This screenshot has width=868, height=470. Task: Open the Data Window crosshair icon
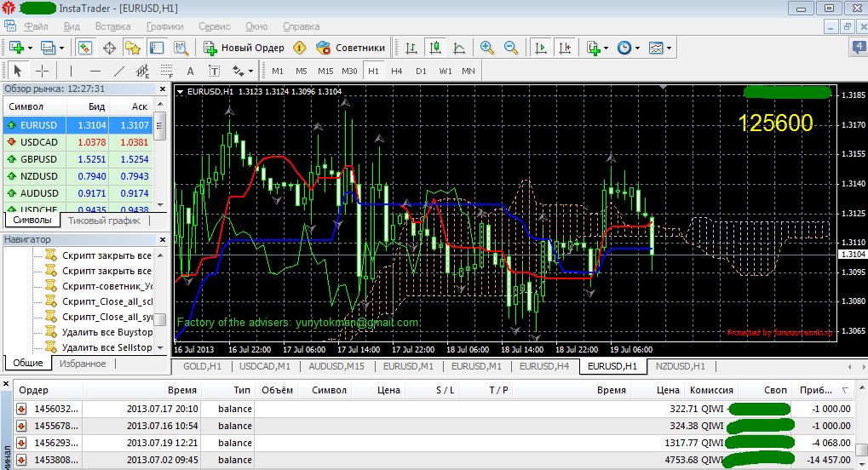[109, 48]
